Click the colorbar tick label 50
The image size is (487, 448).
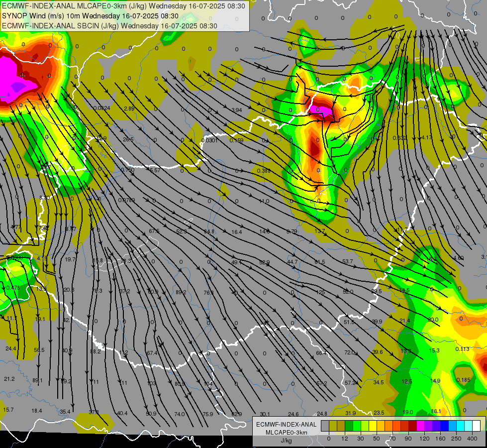(x=377, y=439)
